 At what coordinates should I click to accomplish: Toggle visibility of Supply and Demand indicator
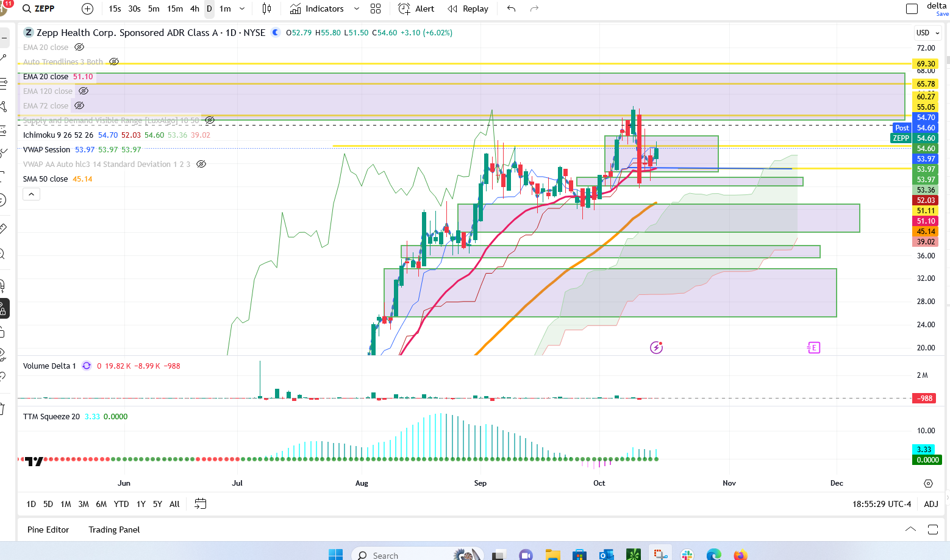[210, 120]
